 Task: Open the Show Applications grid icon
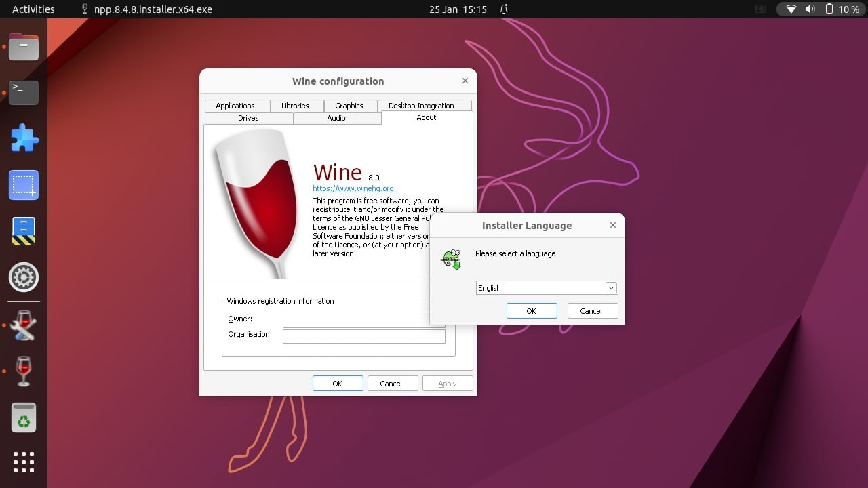pyautogui.click(x=23, y=462)
